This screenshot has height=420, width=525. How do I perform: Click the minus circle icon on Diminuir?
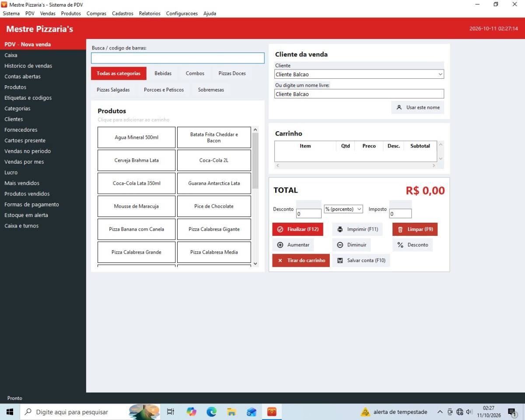tap(340, 245)
